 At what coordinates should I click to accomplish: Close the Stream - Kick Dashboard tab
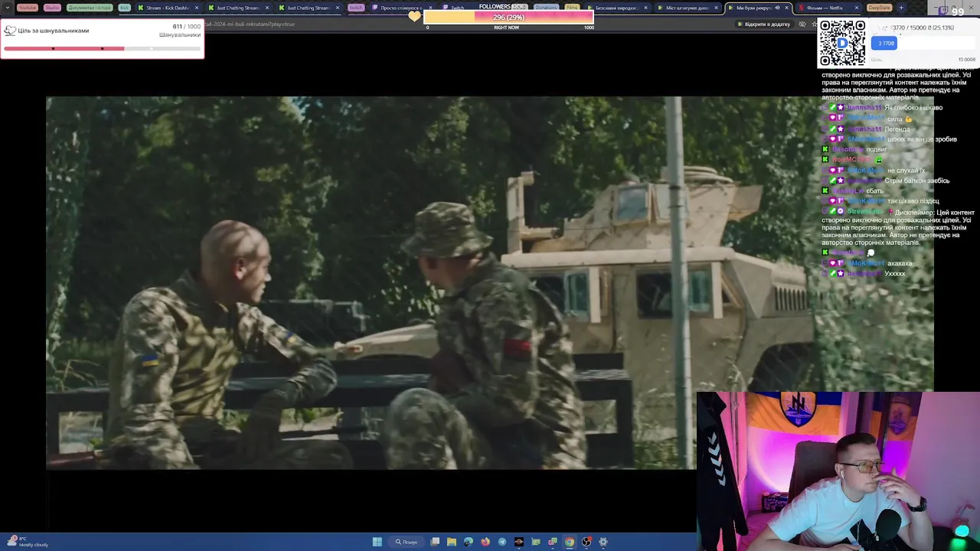click(197, 8)
